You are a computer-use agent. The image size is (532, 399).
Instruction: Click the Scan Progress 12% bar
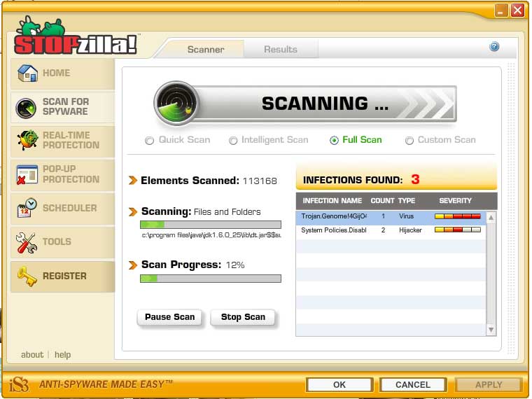coord(211,279)
